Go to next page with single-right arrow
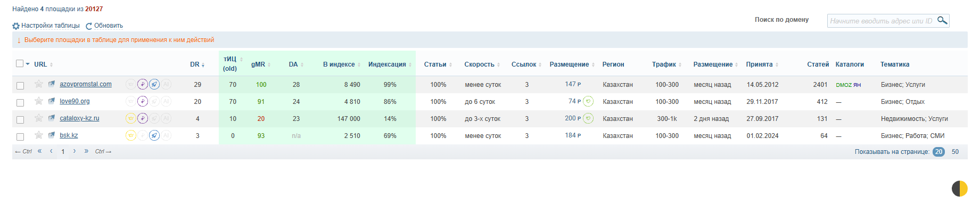This screenshot has height=203, width=980. [75, 151]
